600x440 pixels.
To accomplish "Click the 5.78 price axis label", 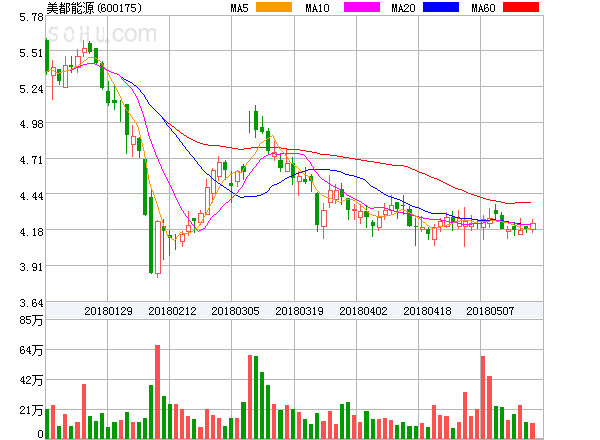I will (x=31, y=17).
